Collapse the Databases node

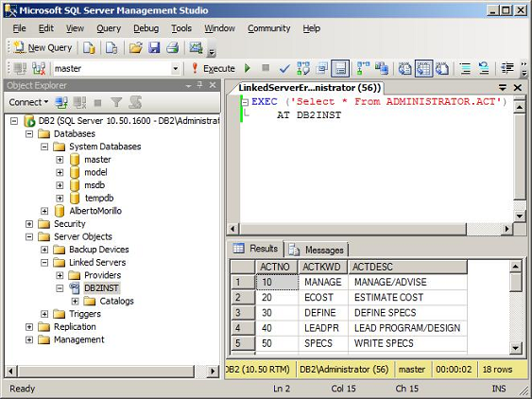29,134
